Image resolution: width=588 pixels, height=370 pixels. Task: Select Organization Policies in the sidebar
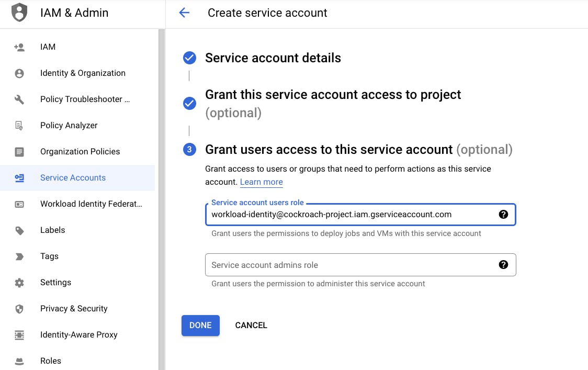pos(19,151)
